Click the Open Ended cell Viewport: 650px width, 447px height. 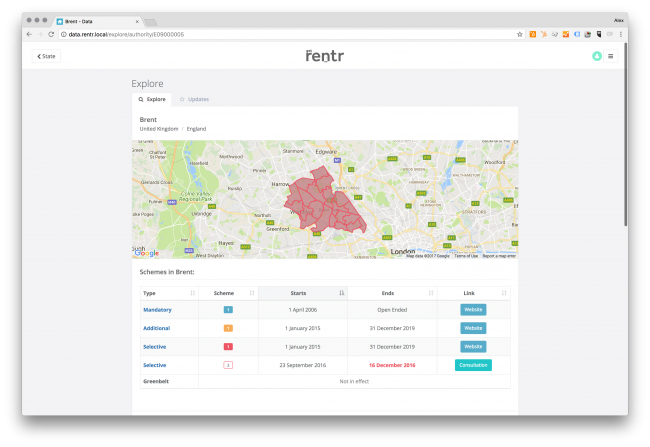pyautogui.click(x=392, y=310)
